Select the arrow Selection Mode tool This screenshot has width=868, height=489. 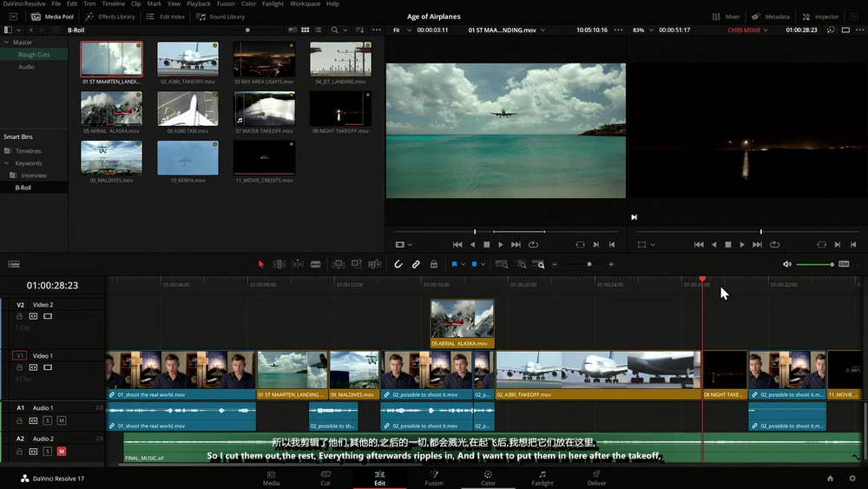pos(261,264)
